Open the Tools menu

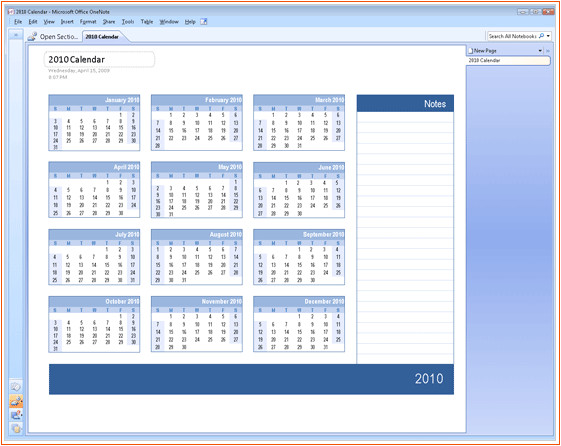point(128,22)
